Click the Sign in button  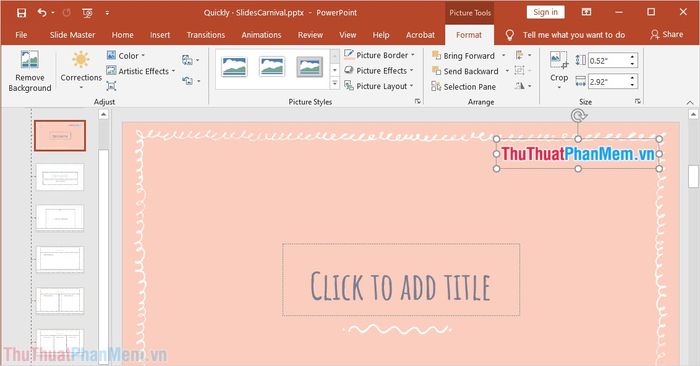pos(546,12)
